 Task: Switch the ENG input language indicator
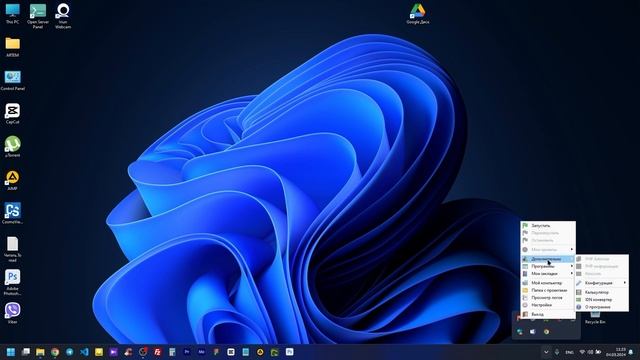click(x=570, y=352)
